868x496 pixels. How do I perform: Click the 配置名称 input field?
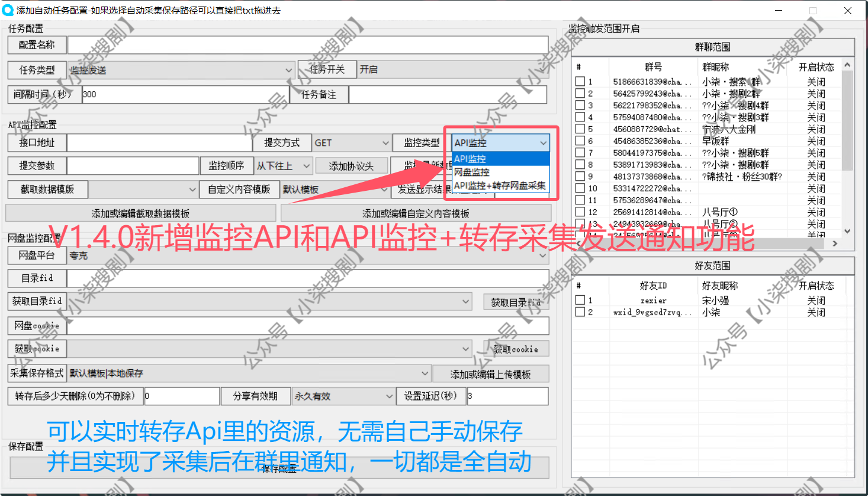[308, 45]
